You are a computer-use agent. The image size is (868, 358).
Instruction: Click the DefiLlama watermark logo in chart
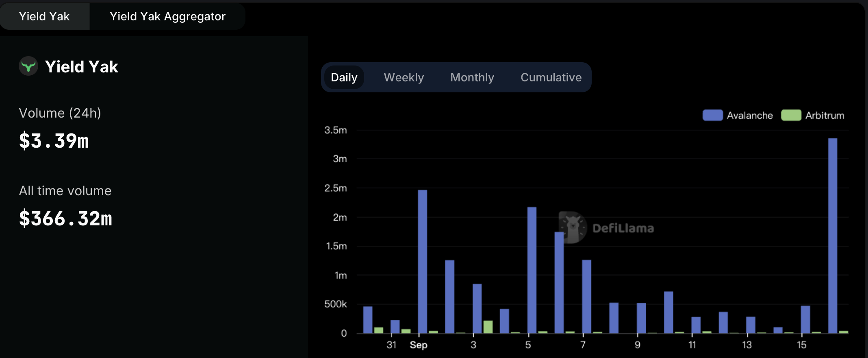pyautogui.click(x=573, y=227)
